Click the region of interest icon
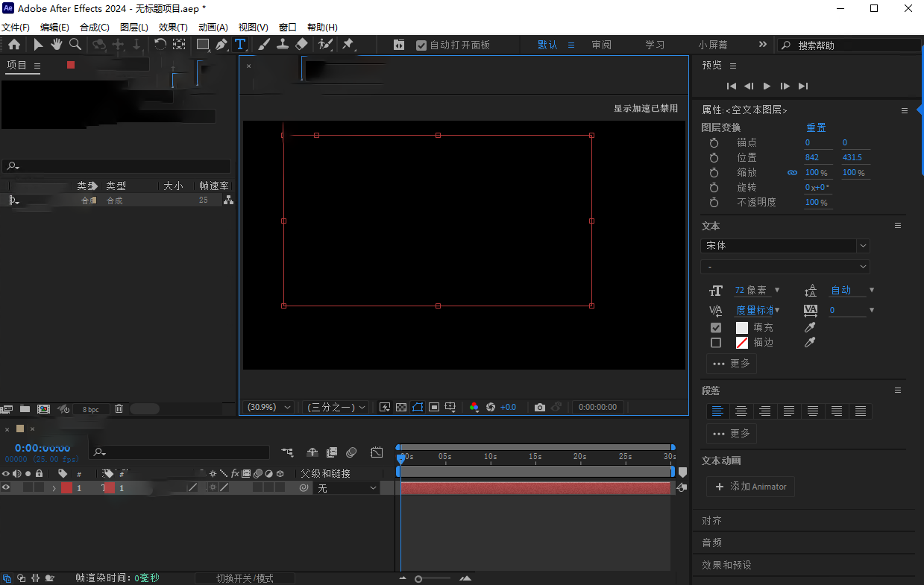The width and height of the screenshot is (924, 585). (x=434, y=407)
